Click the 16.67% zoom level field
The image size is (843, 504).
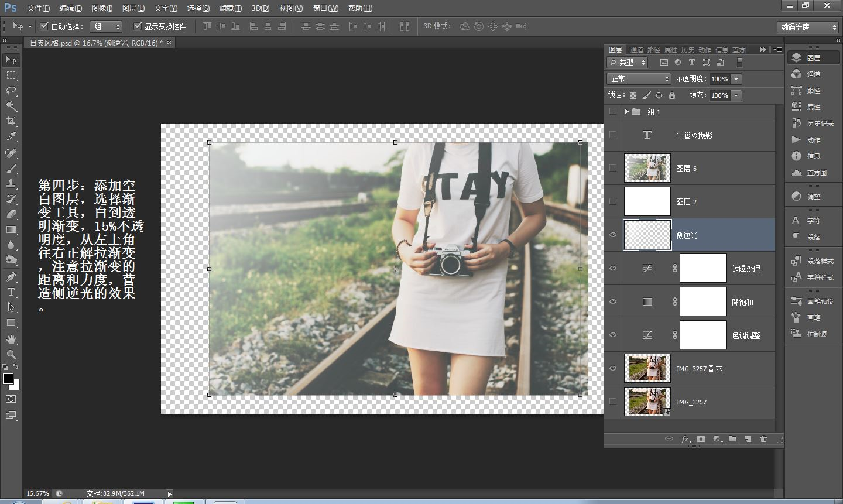pyautogui.click(x=38, y=494)
